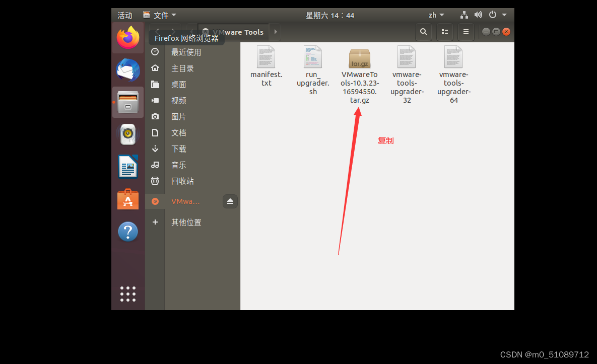Expand the system menu dropdown arrow
This screenshot has width=597, height=364.
(x=504, y=15)
